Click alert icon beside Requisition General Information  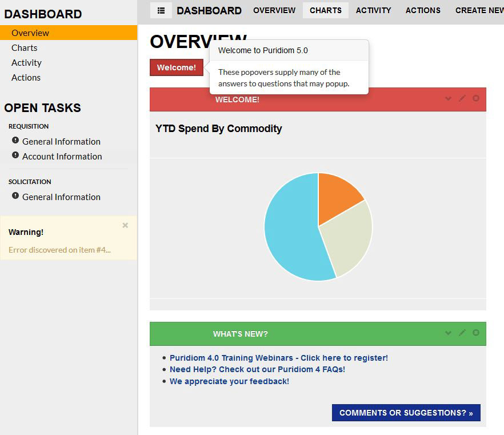pos(15,140)
